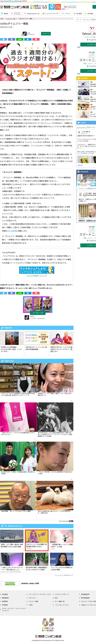Open アナウンサー・パーソナリティ menu item
The height and width of the screenshot is (644, 96).
coord(16,14)
